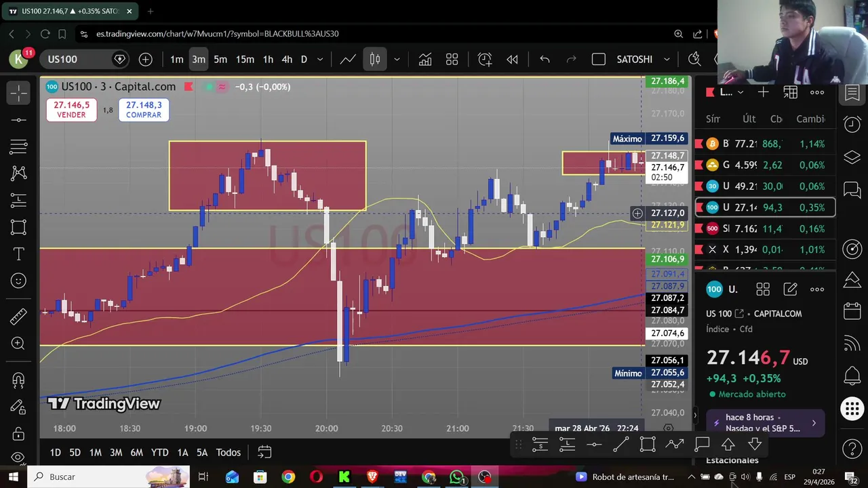This screenshot has height=488, width=868.
Task: Open the trend line tools
Action: click(x=18, y=120)
